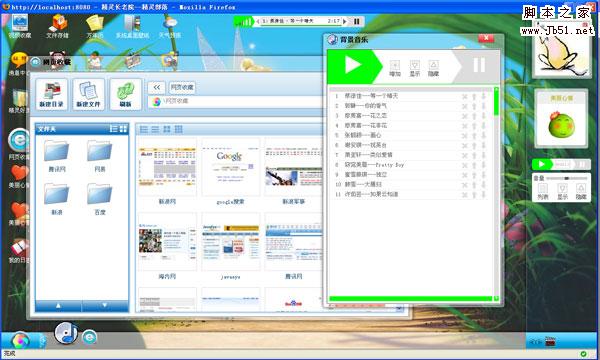Viewport: 600px width, 360px height.
Task: Click the back chevron button
Action: click(157, 88)
